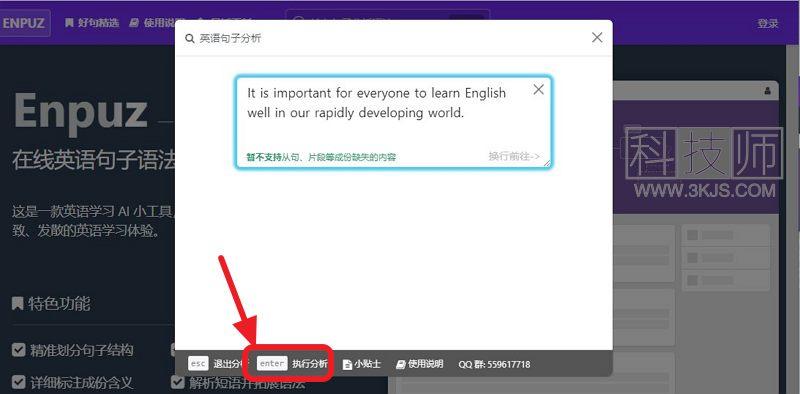Toggle the 精准划分句子结构 checkbox
This screenshot has width=800, height=394.
(x=18, y=350)
